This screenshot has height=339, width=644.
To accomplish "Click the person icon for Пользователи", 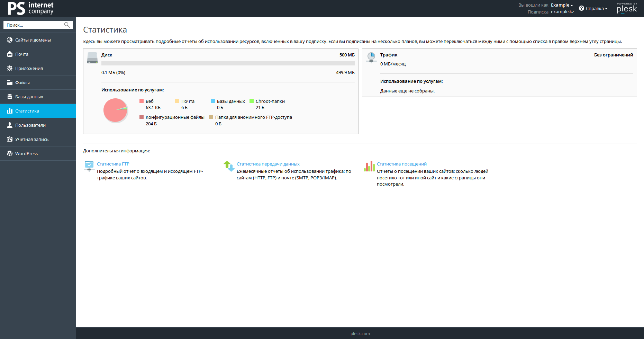I will click(x=10, y=125).
